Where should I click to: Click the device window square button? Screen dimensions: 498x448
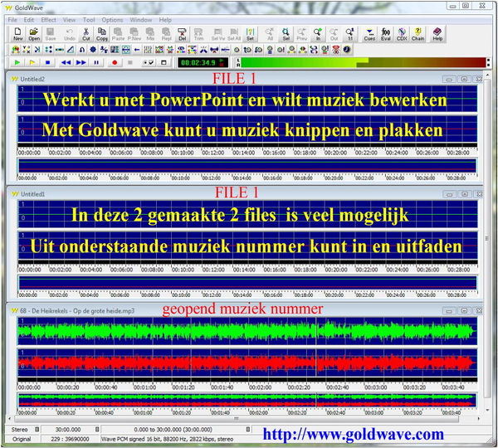[x=164, y=62]
